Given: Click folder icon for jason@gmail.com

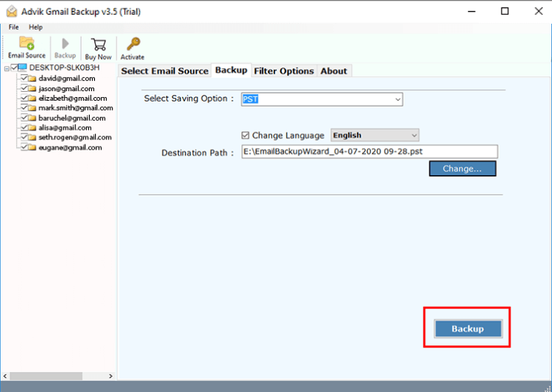Looking at the screenshot, I should [32, 89].
